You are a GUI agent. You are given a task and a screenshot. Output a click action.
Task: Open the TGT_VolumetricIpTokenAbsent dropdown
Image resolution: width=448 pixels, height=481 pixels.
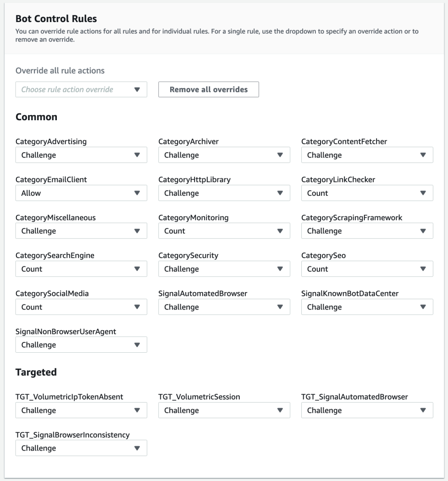pos(81,410)
